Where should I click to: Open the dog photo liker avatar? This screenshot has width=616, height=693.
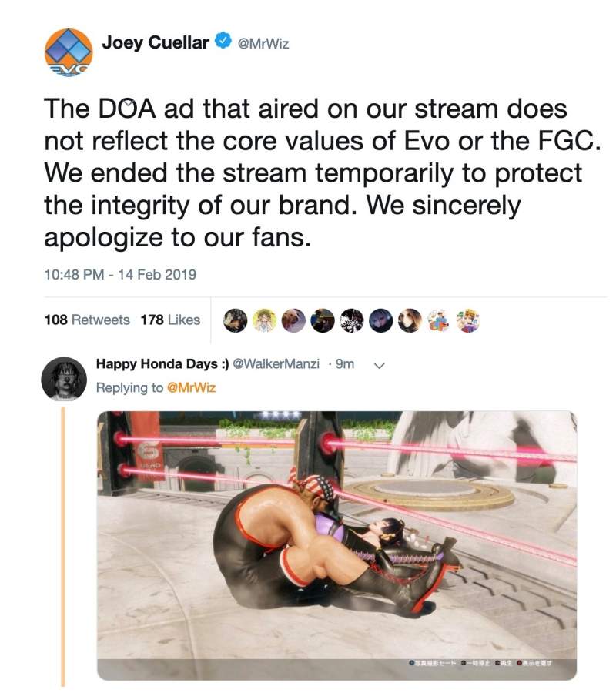(x=293, y=320)
